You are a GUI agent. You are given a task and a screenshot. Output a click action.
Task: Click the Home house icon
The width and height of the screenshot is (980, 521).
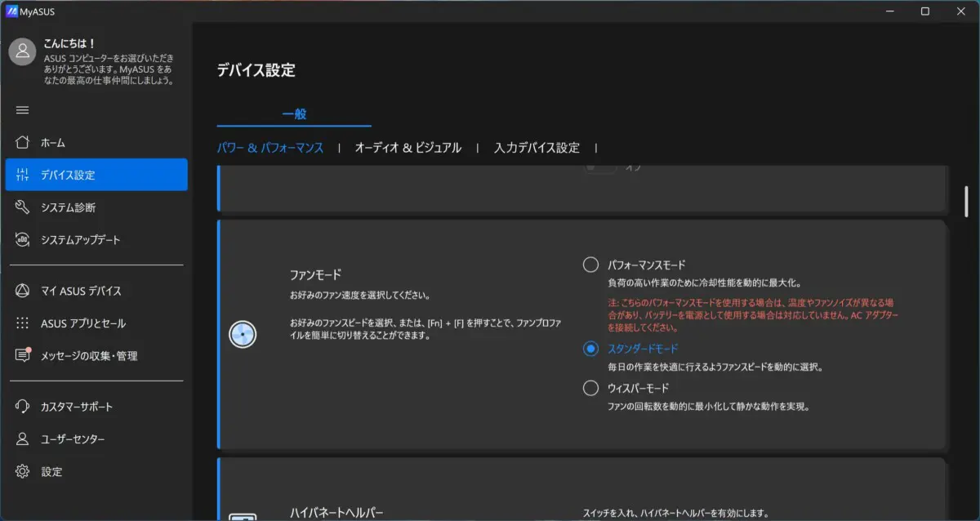(23, 142)
